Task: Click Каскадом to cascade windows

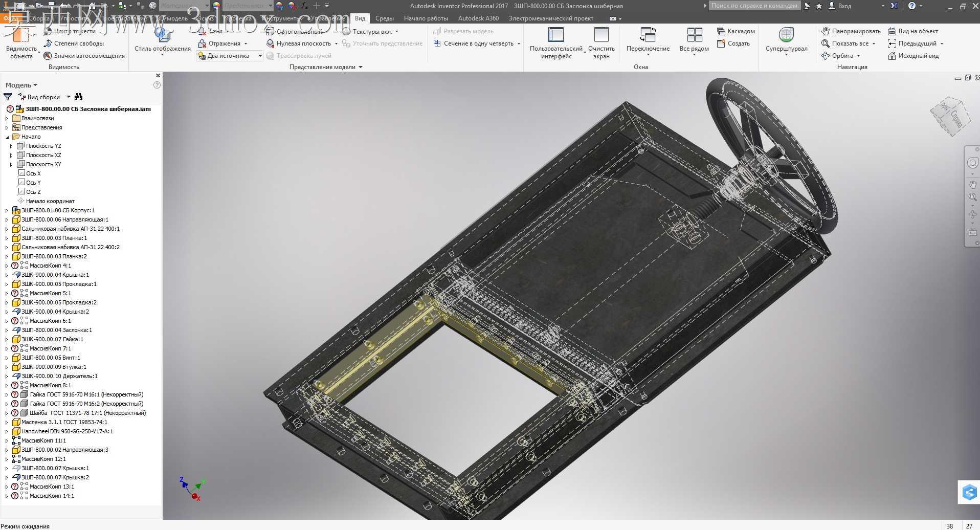Action: coord(736,31)
